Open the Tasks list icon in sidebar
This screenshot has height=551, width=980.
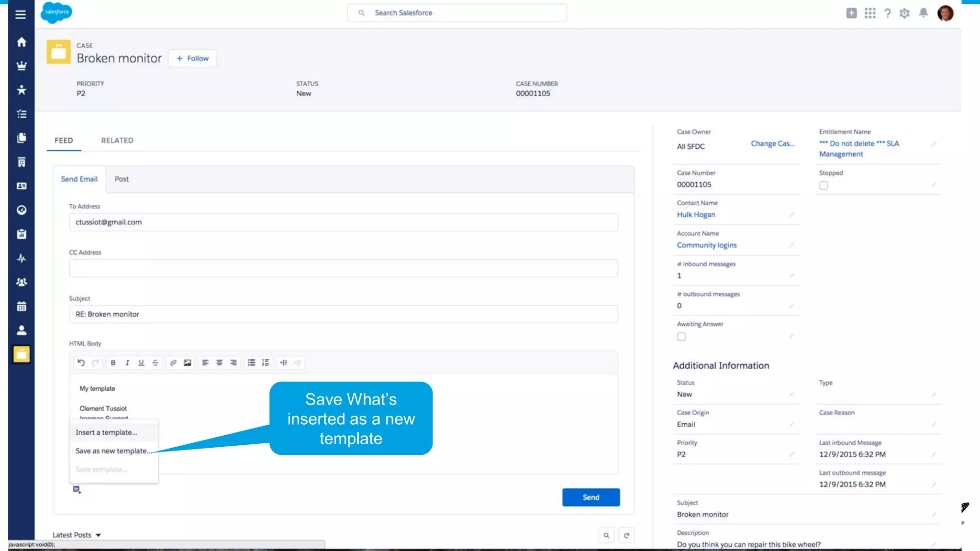pos(22,114)
